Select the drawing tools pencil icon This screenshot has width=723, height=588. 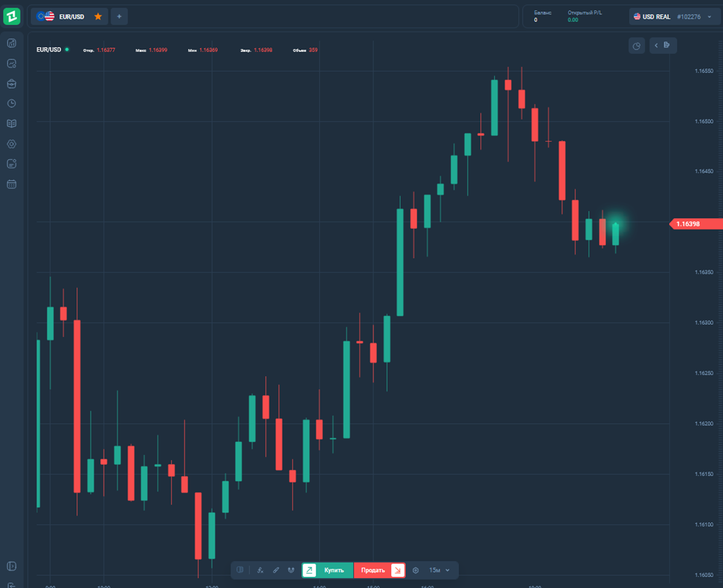(276, 570)
